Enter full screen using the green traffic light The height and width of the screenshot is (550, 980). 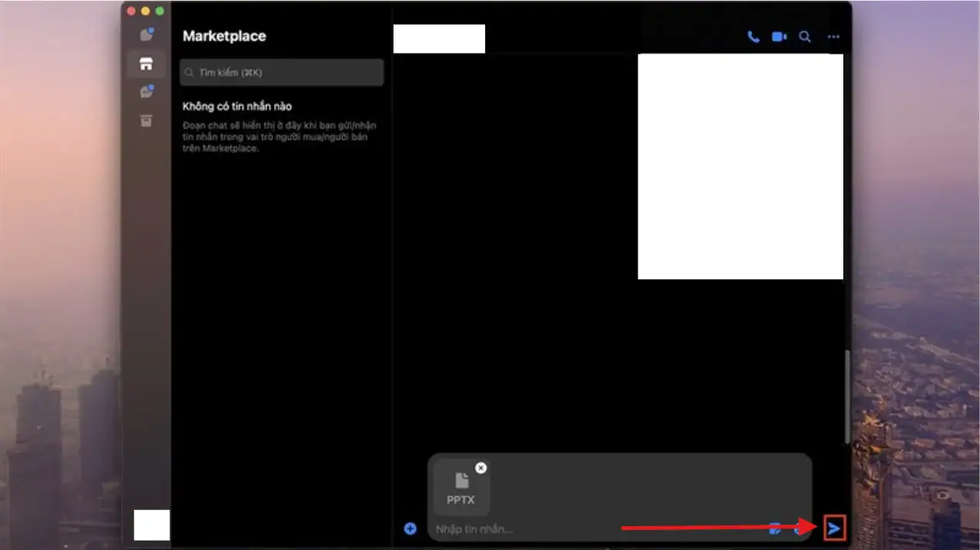click(158, 12)
